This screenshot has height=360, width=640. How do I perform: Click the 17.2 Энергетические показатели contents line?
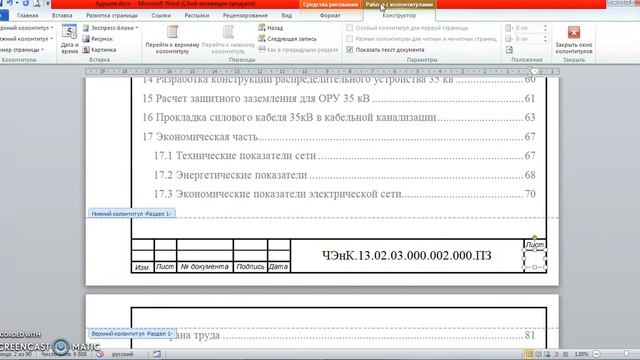pyautogui.click(x=344, y=175)
